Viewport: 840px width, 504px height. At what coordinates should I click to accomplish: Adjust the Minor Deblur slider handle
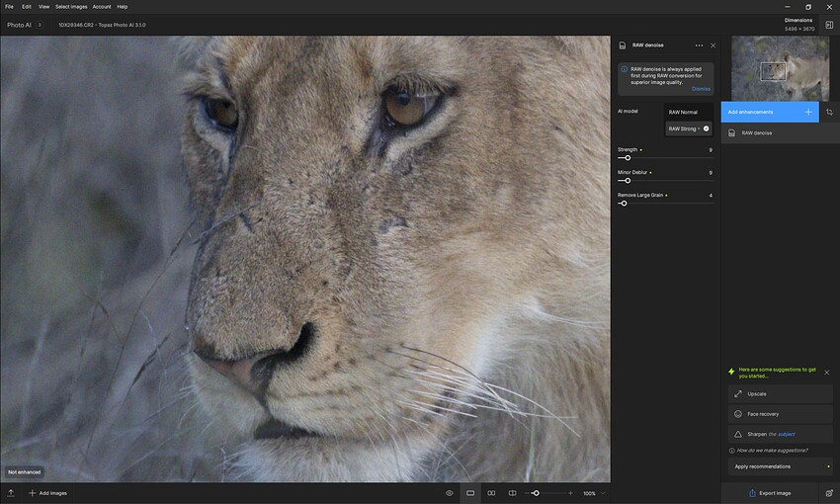coord(628,181)
